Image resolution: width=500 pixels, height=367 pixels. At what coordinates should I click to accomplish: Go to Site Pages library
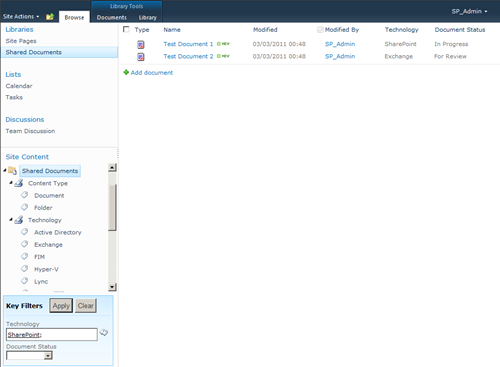coord(21,41)
